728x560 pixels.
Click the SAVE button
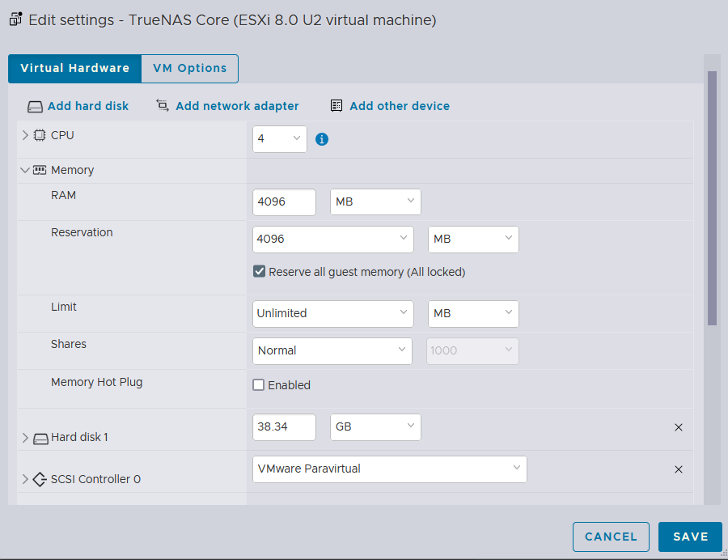pos(690,537)
